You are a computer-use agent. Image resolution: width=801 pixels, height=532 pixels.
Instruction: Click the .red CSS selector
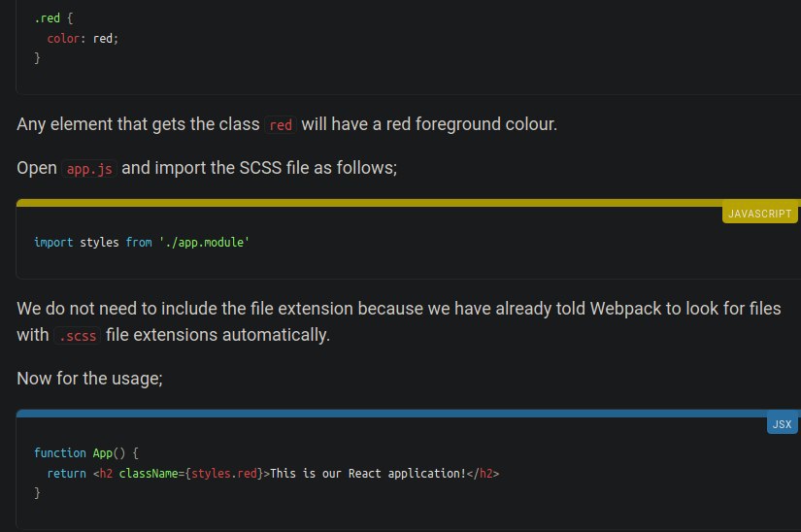click(47, 17)
